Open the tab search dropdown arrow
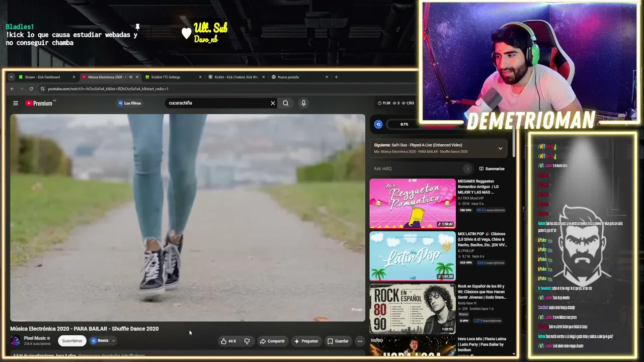644x362 pixels. click(x=11, y=77)
